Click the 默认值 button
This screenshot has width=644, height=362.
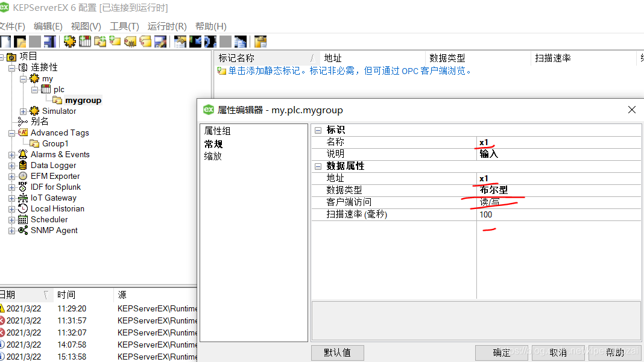[337, 352]
